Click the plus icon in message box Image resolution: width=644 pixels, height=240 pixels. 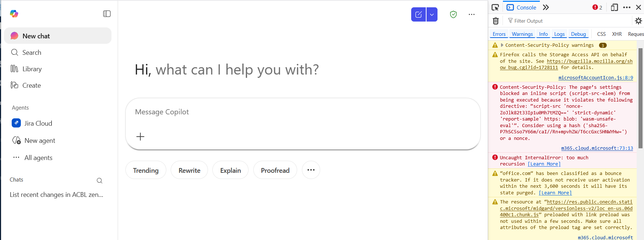tap(140, 137)
